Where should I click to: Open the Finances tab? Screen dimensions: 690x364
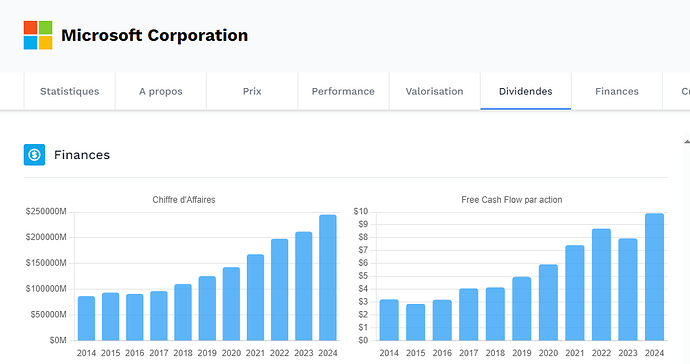point(617,91)
